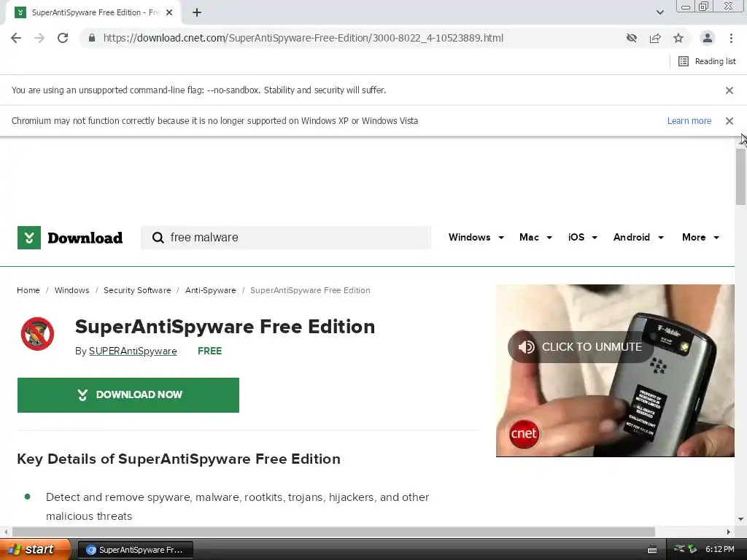Open the Reading list panel

click(x=707, y=61)
